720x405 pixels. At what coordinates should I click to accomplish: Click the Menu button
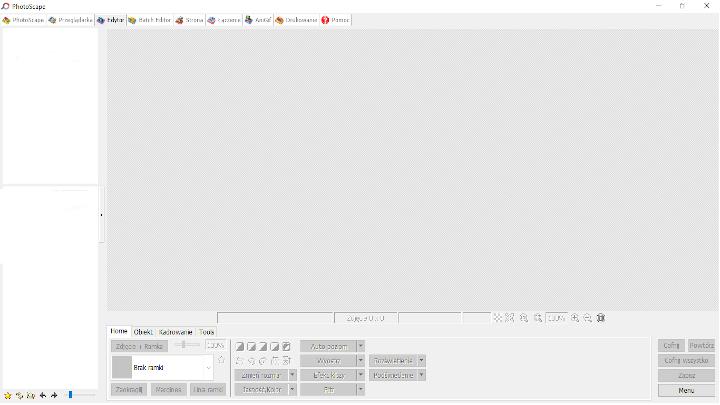(686, 390)
